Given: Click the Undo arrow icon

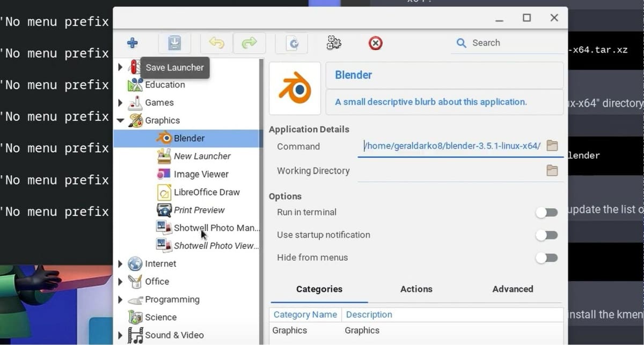Looking at the screenshot, I should tap(217, 43).
